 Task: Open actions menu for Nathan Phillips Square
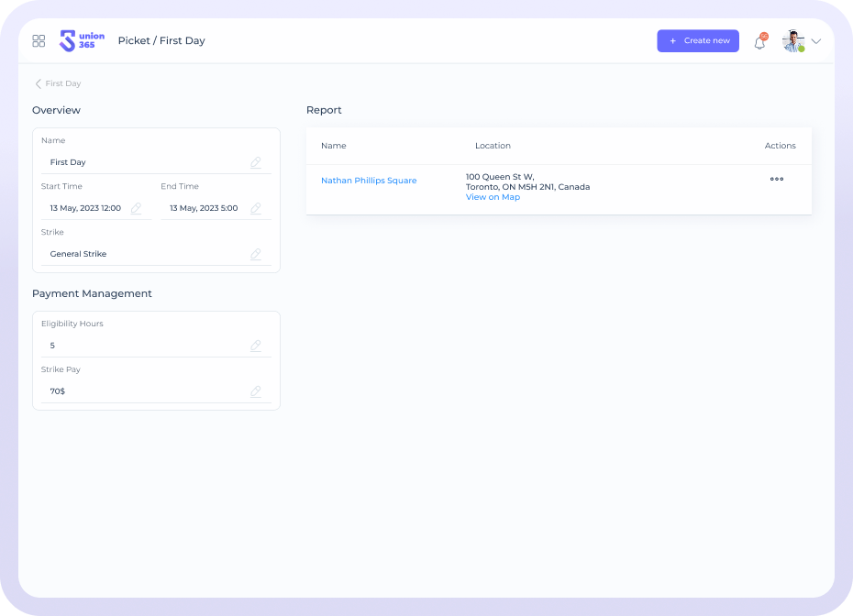777,180
